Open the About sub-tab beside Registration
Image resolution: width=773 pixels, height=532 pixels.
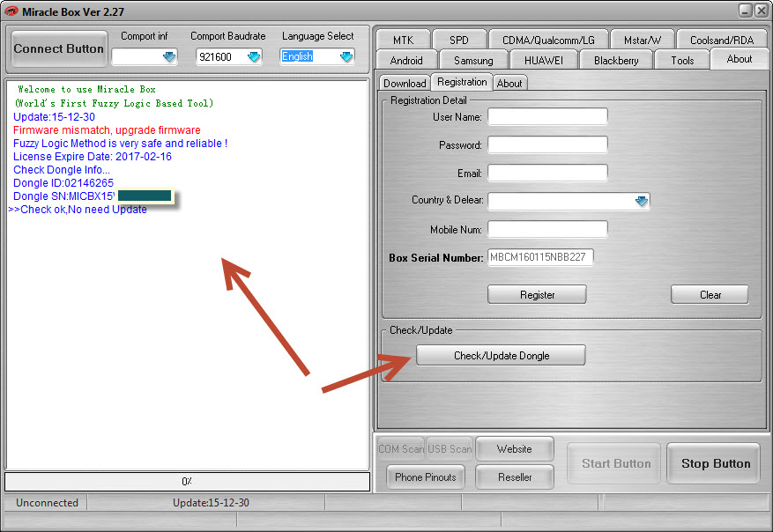point(509,84)
